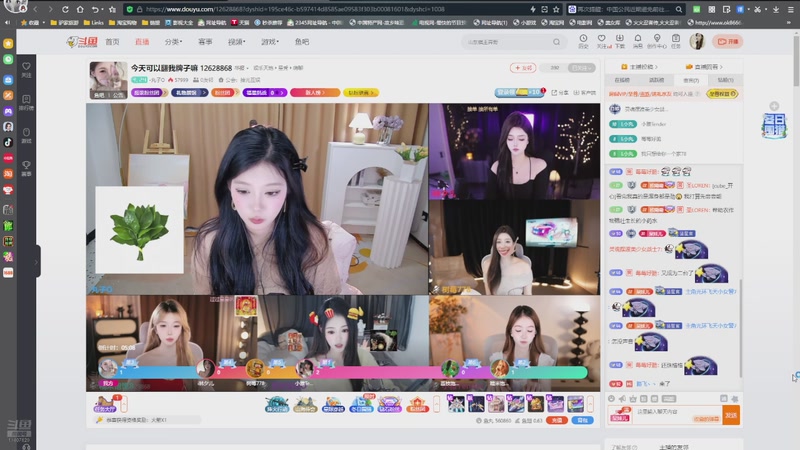The image size is (800, 450).
Task: Open the 客户端 client link
Action: 585,92
